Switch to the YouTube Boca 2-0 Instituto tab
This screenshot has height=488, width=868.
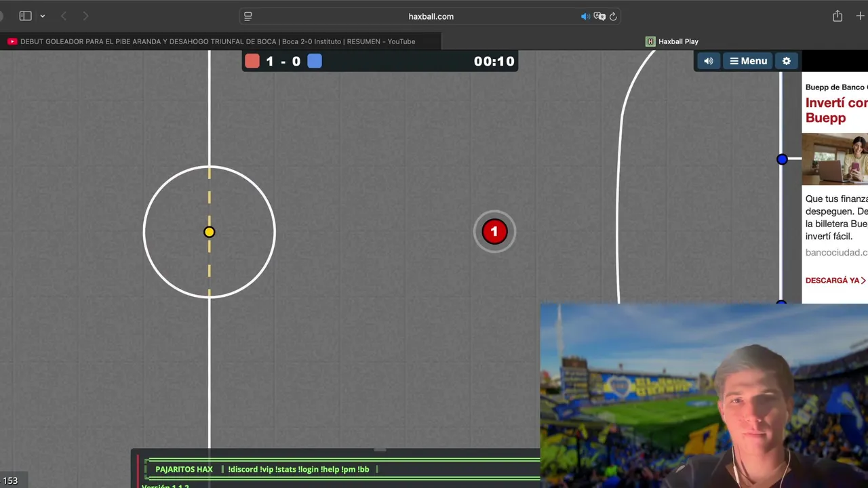[x=220, y=41]
